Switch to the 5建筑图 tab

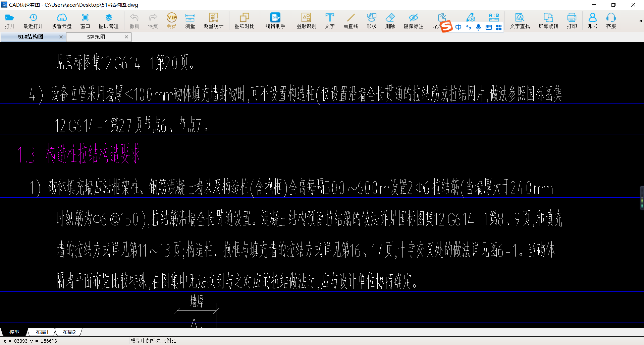pyautogui.click(x=96, y=37)
